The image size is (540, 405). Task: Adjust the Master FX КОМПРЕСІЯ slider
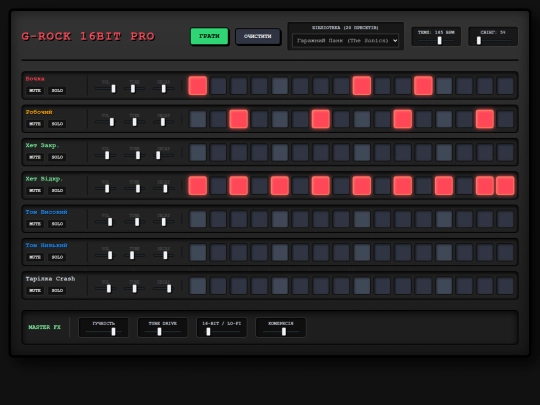pos(281,332)
